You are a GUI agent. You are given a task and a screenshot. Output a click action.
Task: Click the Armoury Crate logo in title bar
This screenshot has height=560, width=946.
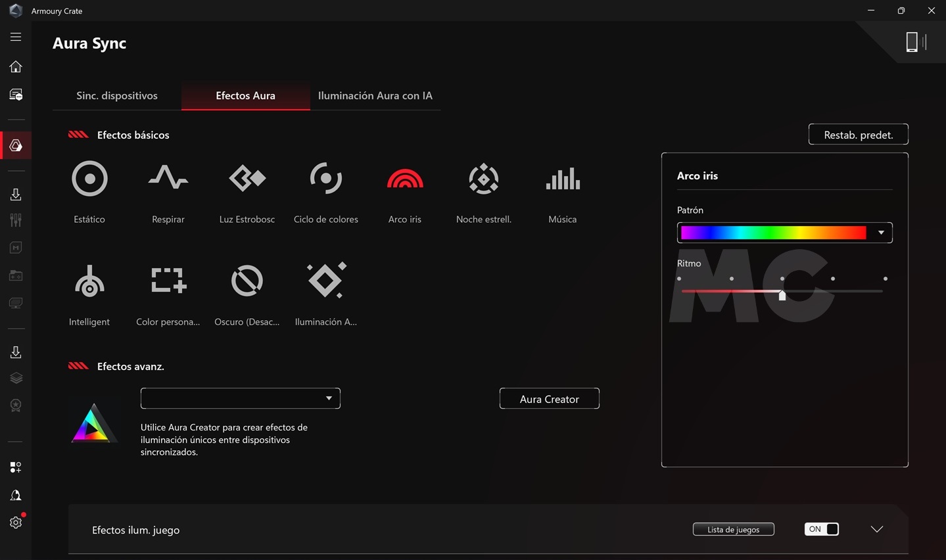(16, 11)
